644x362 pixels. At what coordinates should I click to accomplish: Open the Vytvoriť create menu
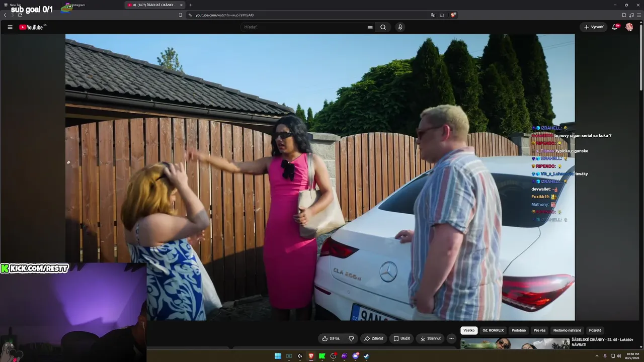click(x=594, y=27)
